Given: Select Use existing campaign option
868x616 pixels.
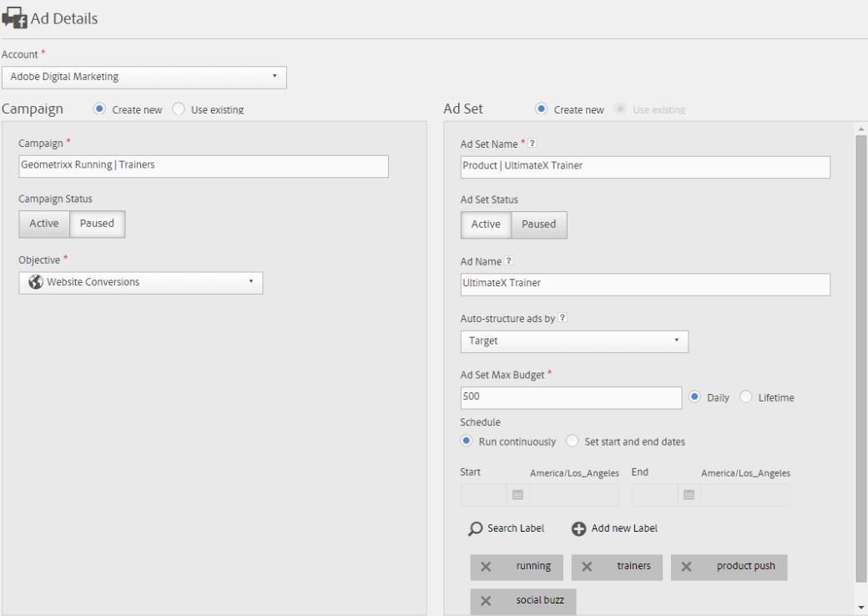Looking at the screenshot, I should point(178,109).
